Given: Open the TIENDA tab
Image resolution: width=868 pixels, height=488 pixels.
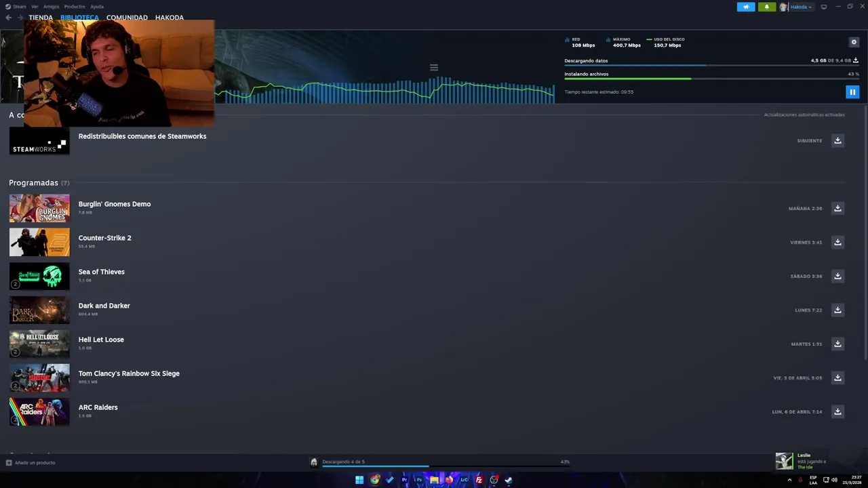Looking at the screenshot, I should 41,18.
